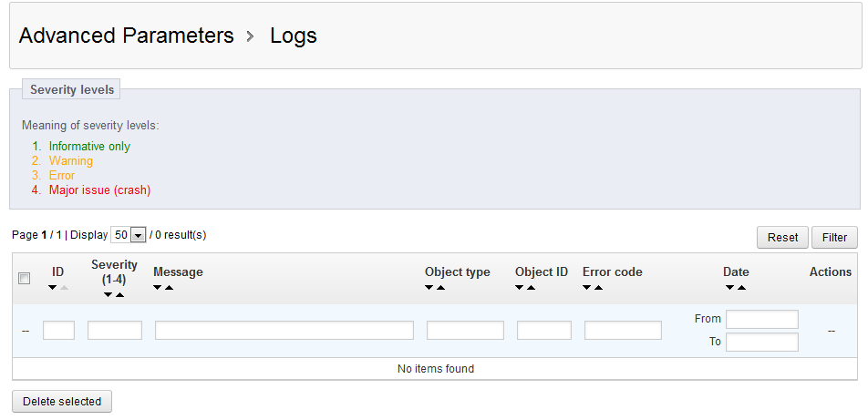Sort Date column ascending arrow
The image size is (868, 420).
pyautogui.click(x=742, y=287)
